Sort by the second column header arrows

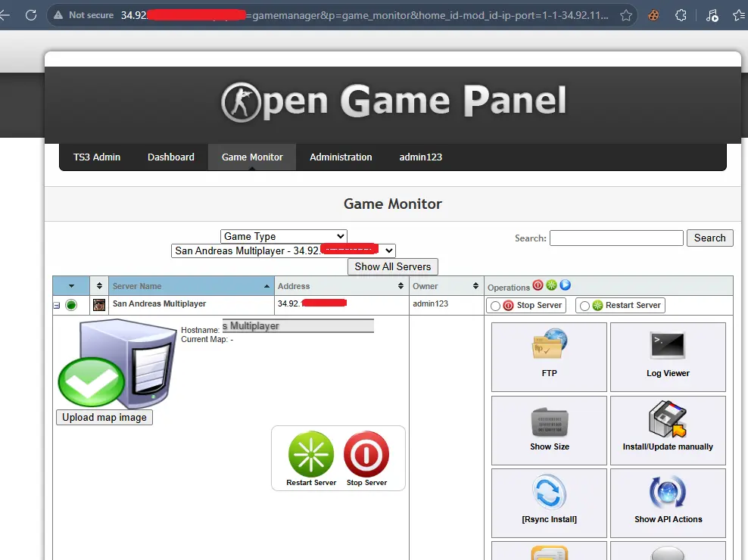coord(99,286)
